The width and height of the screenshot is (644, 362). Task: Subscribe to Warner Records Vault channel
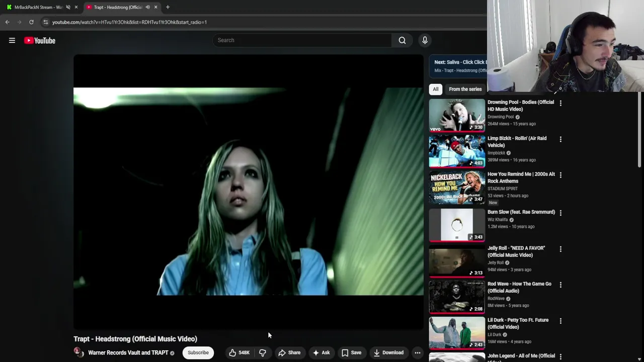[198, 352]
